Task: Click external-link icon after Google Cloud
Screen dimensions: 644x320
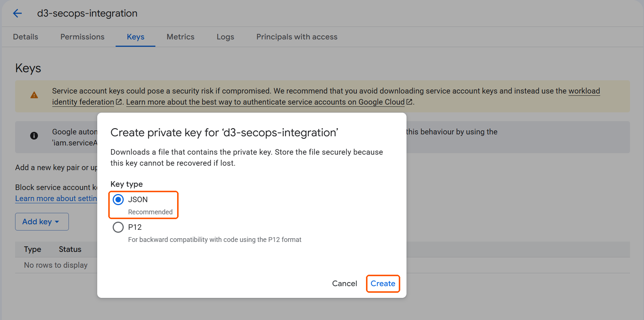Action: [x=409, y=102]
